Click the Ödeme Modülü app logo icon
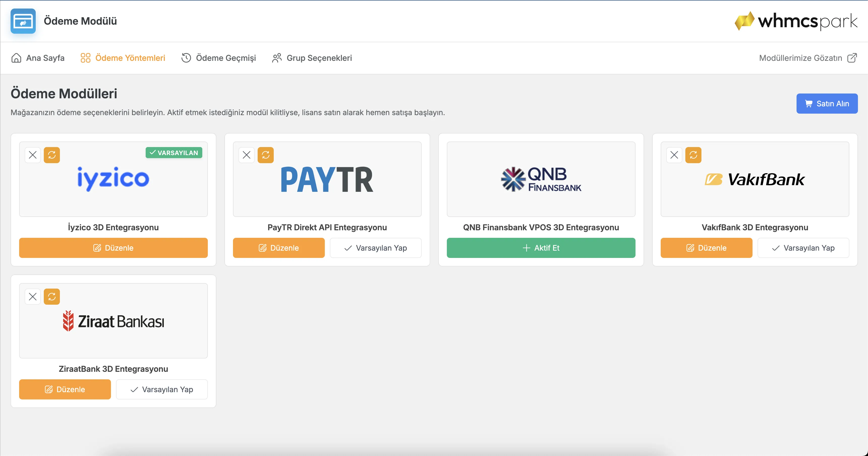The height and width of the screenshot is (456, 868). point(23,21)
